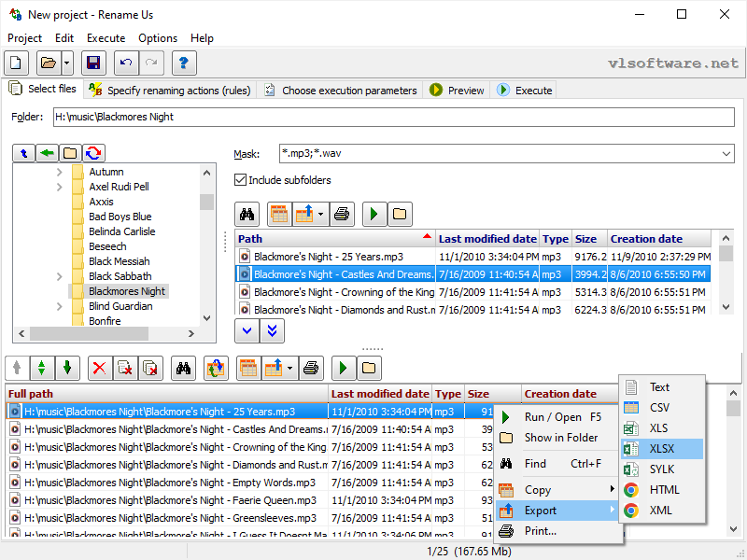Click inside the Folder path field
This screenshot has height=560, width=747.
(x=393, y=118)
